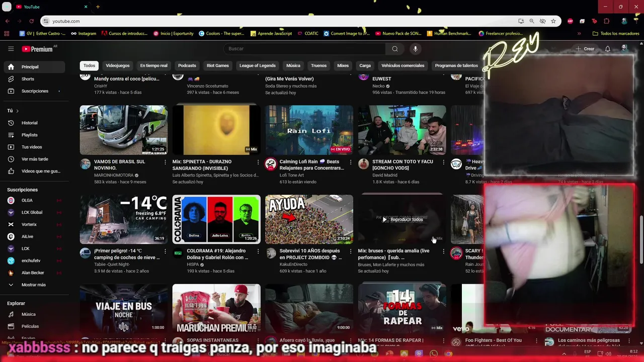The width and height of the screenshot is (644, 362).
Task: Open Principal home in sidebar
Action: [x=34, y=67]
